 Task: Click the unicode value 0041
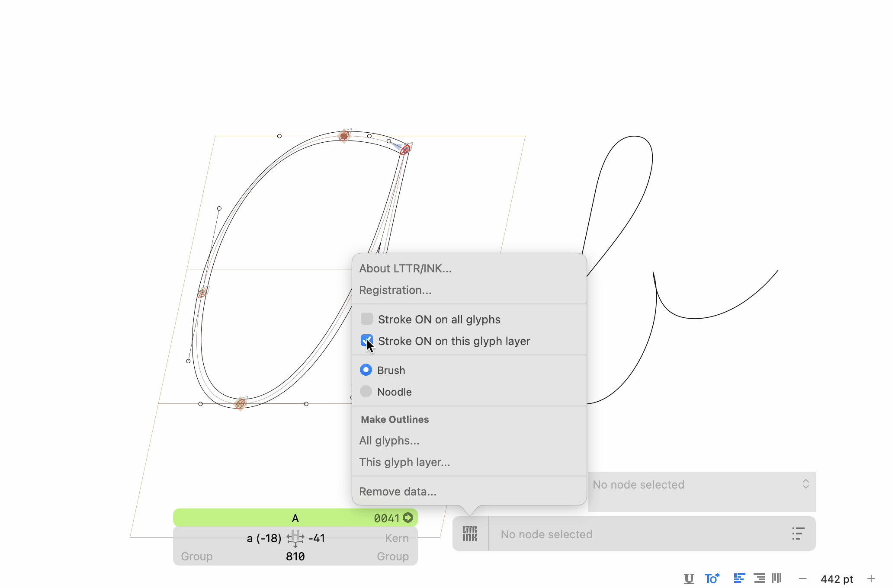(x=386, y=518)
